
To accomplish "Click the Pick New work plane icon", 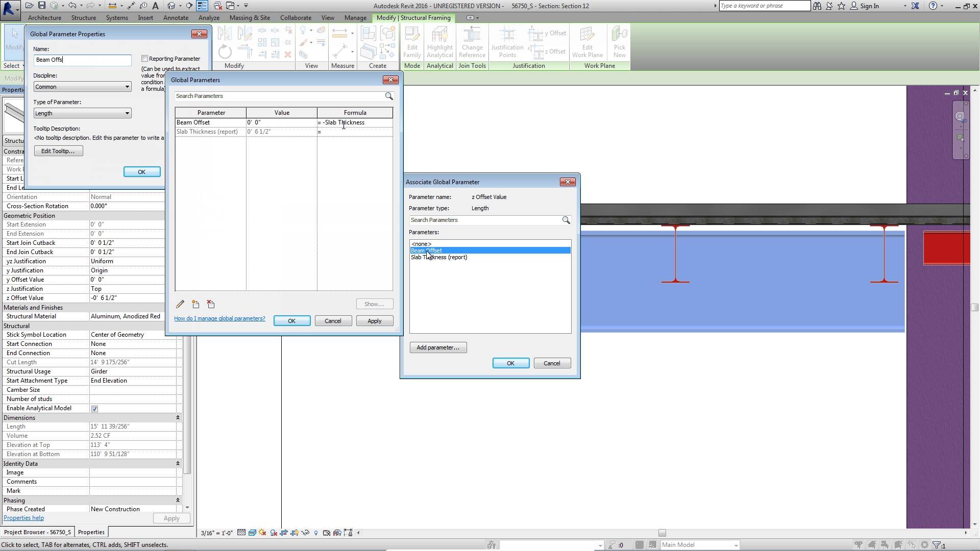I will (619, 42).
